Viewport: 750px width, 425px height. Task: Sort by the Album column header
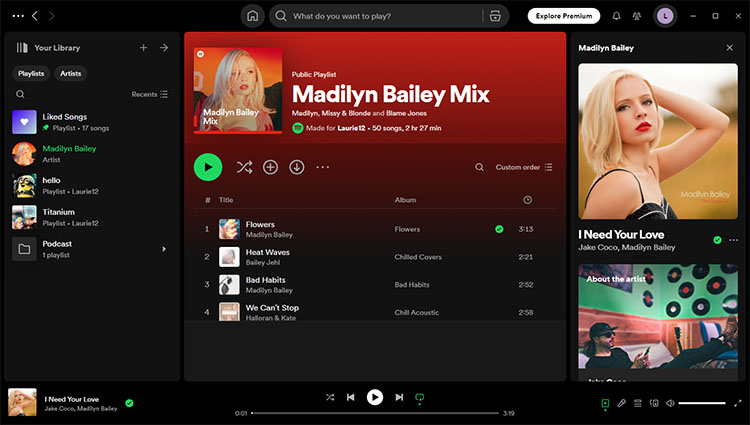(405, 200)
